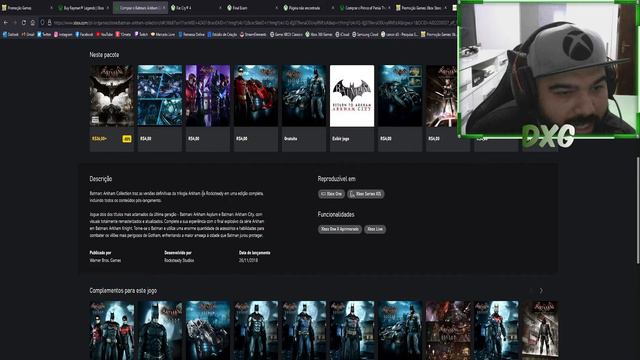Open the Estúdio de Criação bookmark
640x360 pixels.
pyautogui.click(x=222, y=35)
